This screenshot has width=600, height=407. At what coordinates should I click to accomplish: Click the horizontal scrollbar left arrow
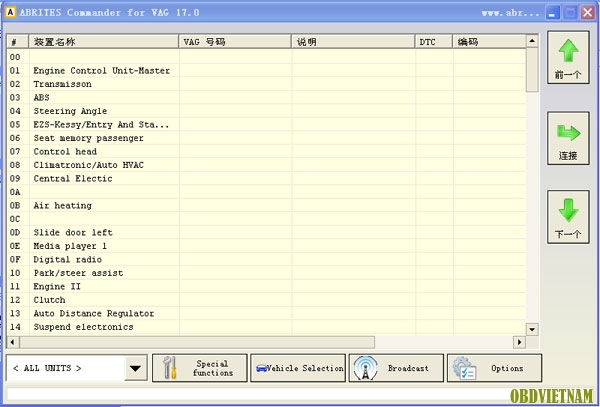[12, 342]
